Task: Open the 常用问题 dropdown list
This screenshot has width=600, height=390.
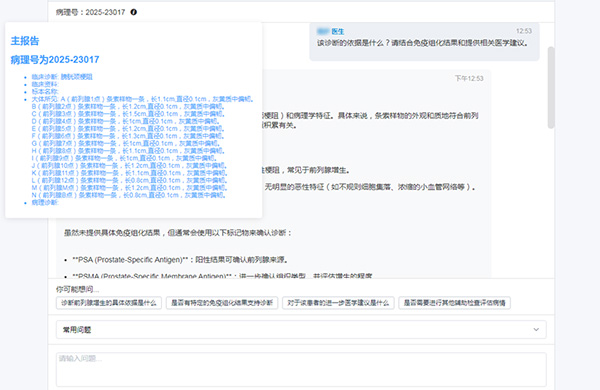Action: 301,330
